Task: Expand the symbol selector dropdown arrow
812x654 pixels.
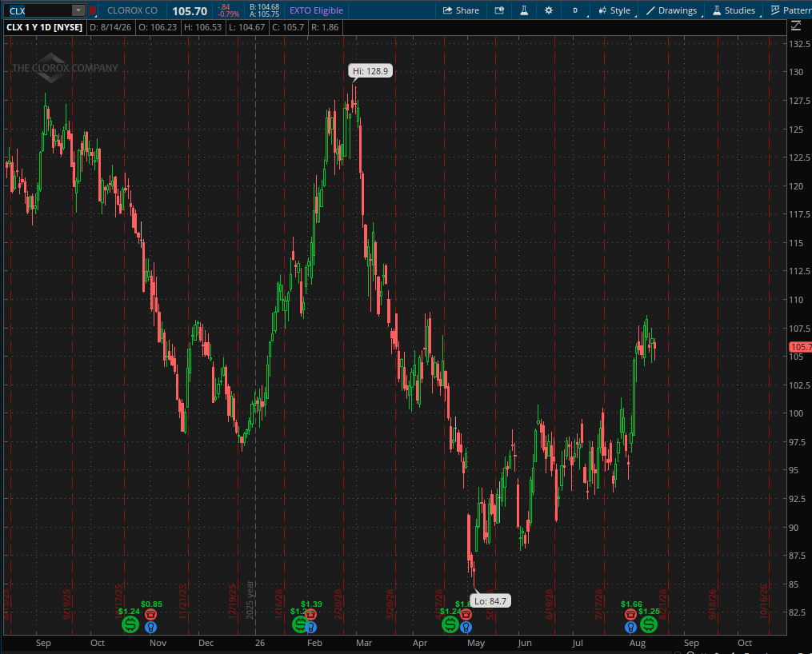Action: coord(78,11)
